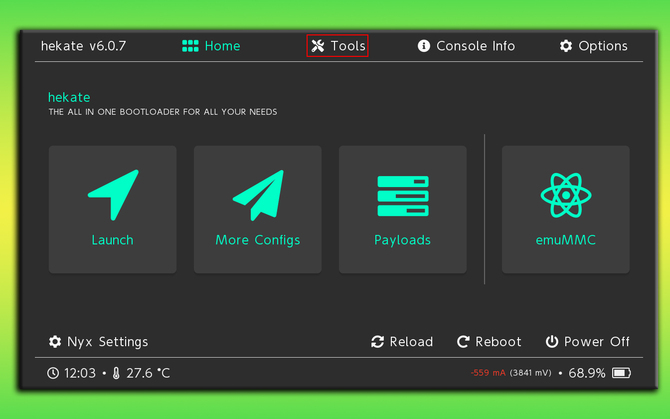Click the emuMMC atom icon
This screenshot has width=670, height=419.
point(566,195)
